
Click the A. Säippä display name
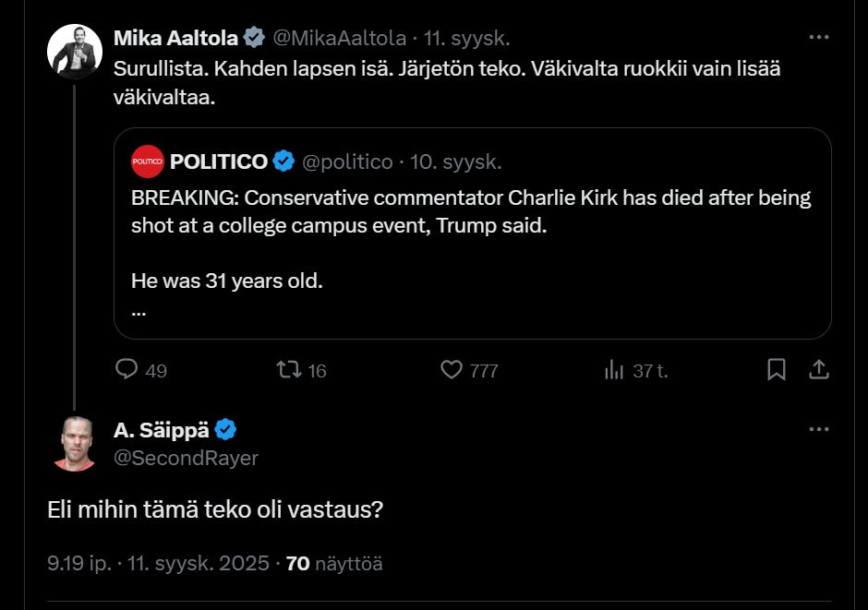pos(162,429)
